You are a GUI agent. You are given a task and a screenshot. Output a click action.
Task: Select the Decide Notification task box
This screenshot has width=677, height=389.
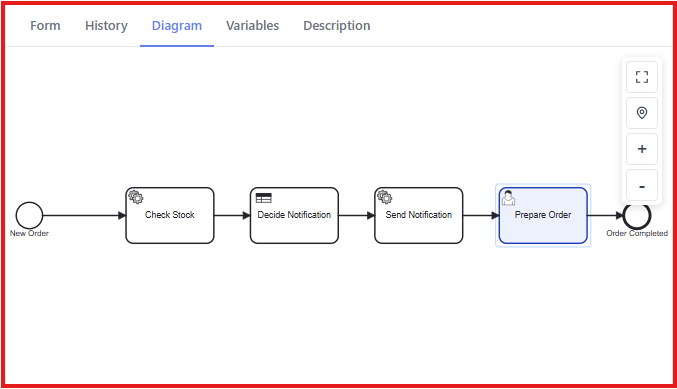point(294,215)
